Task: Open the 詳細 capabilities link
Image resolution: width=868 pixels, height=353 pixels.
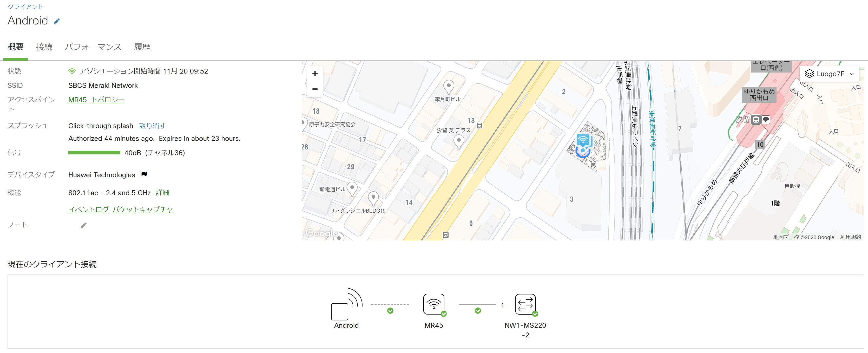Action: (x=162, y=193)
